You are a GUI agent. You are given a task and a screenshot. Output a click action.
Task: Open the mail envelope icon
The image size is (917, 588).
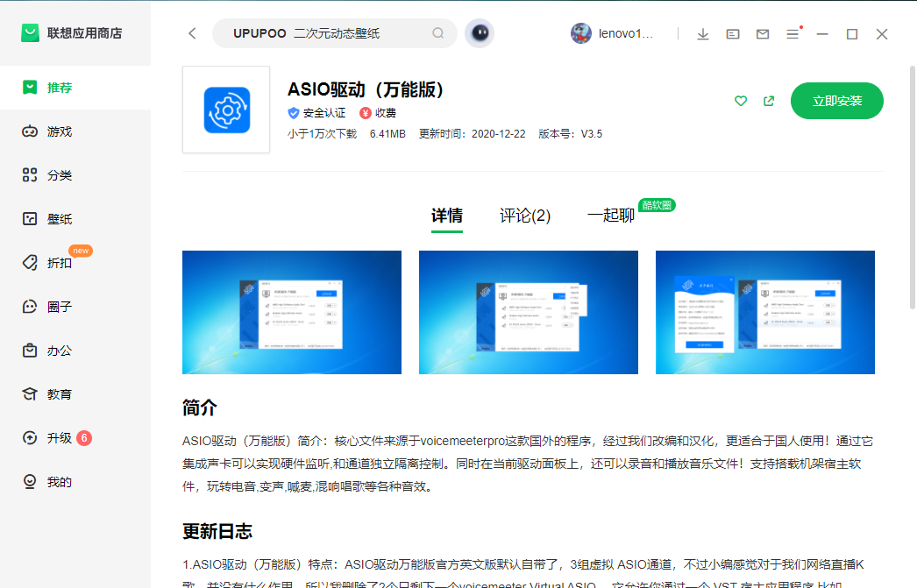coord(763,34)
